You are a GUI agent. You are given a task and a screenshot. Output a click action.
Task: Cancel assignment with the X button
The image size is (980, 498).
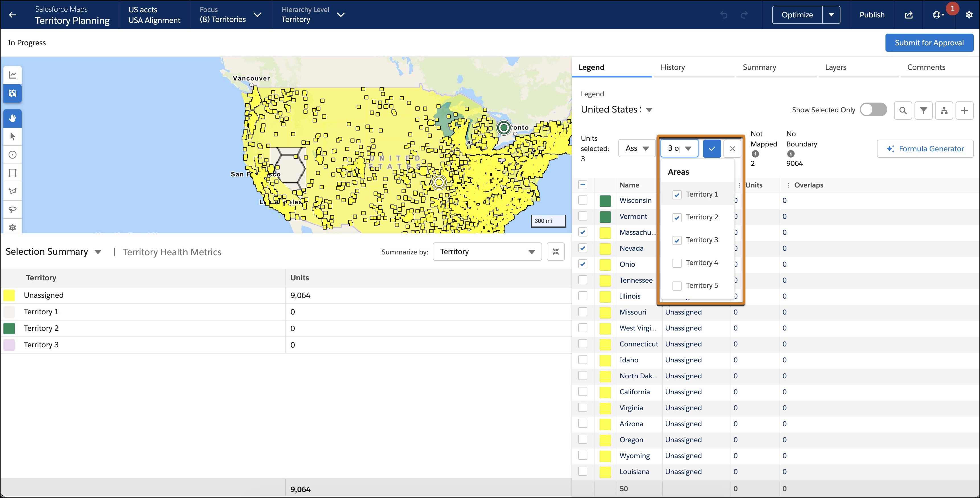click(732, 148)
